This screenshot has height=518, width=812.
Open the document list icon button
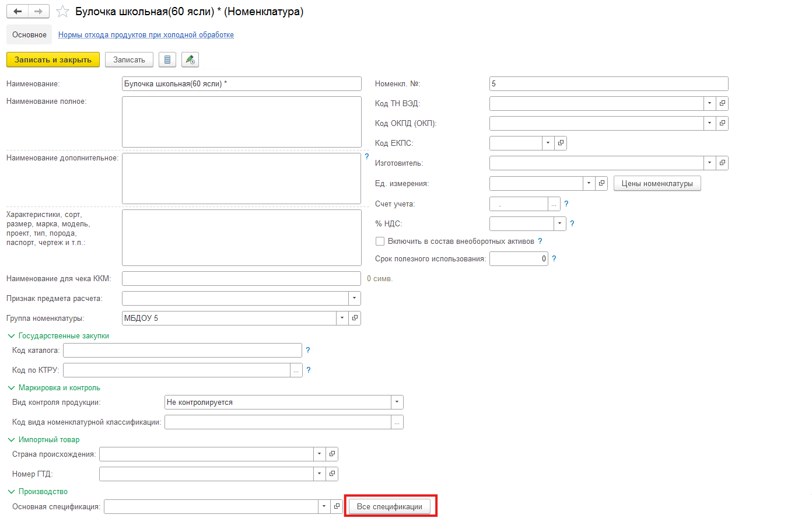point(167,60)
